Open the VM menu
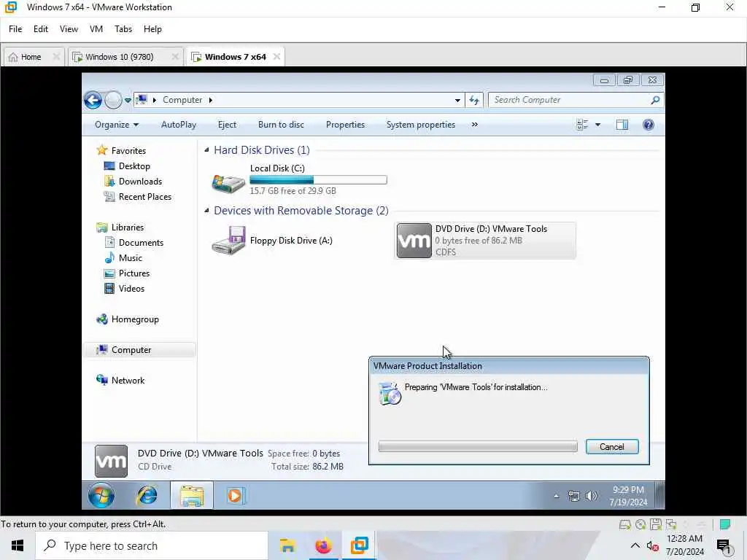Screen dimensions: 747x560 96,29
